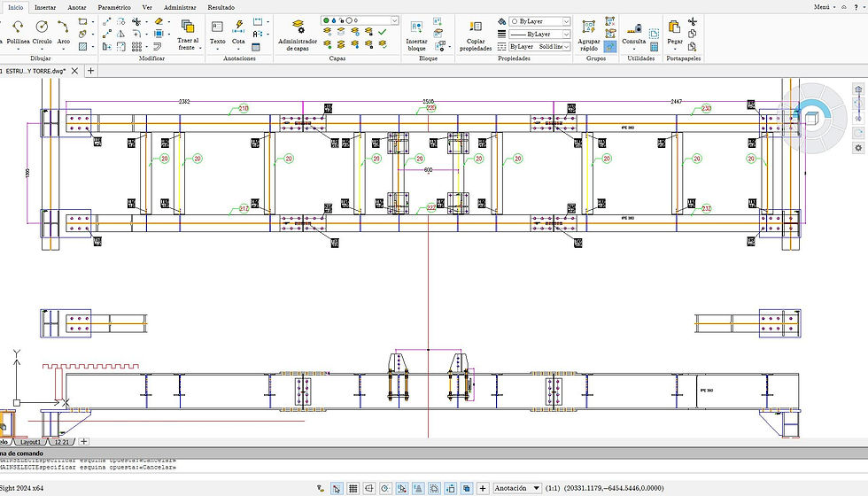The image size is (868, 496).
Task: Toggle snap cursor mode in status bar
Action: pos(337,488)
